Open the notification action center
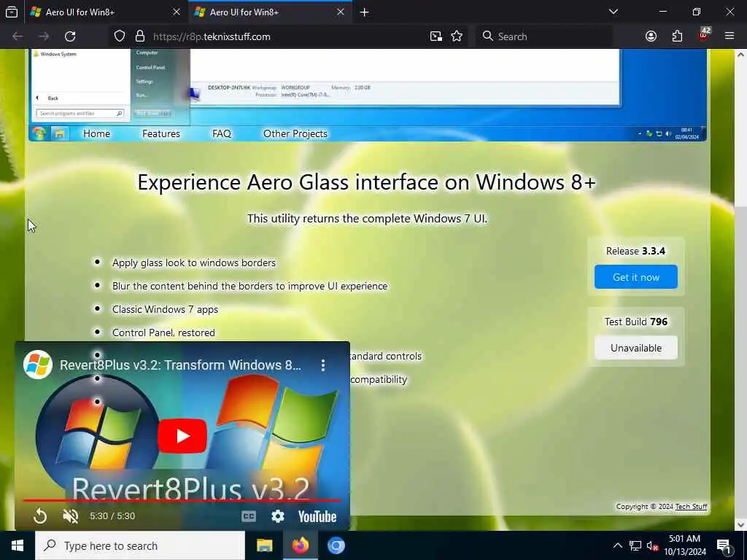 724,545
